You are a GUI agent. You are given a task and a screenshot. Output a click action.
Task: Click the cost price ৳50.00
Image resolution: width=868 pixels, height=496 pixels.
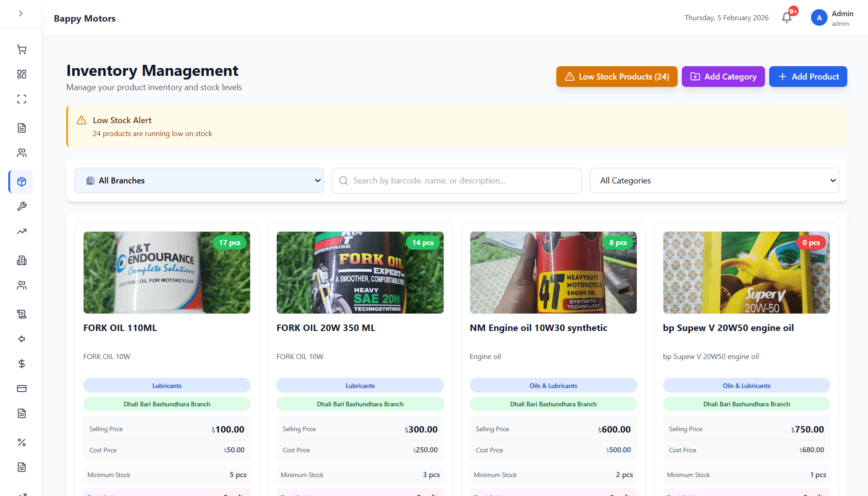click(234, 450)
